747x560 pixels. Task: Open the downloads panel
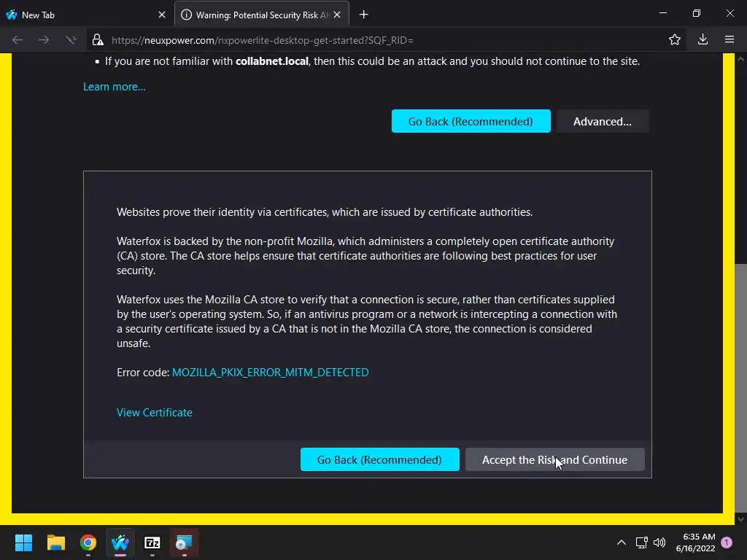(703, 40)
